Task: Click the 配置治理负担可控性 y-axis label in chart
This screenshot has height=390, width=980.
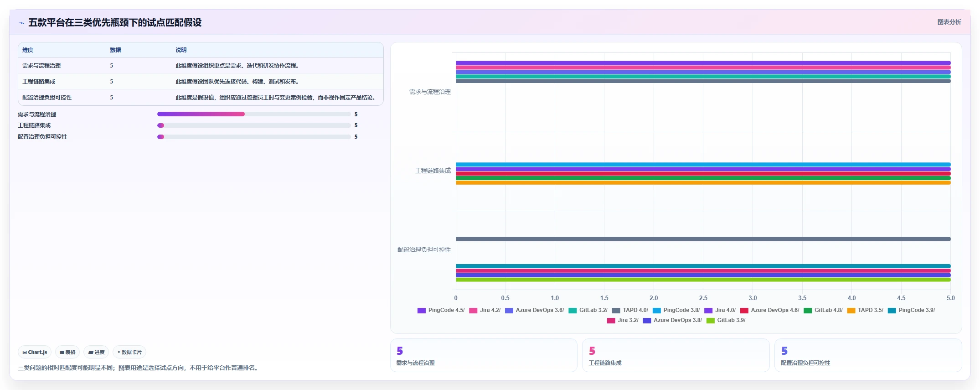Action: pyautogui.click(x=424, y=250)
